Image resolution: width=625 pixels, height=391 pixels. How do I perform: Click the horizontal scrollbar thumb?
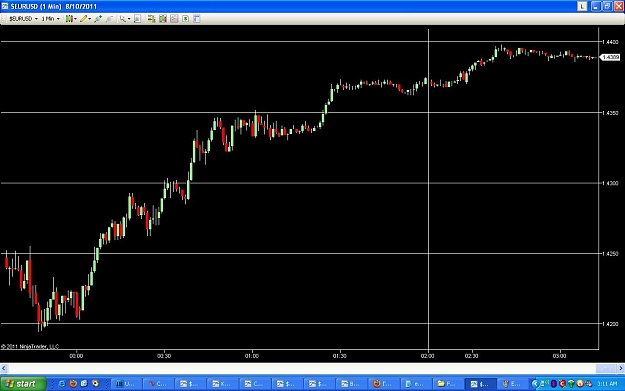pos(606,369)
